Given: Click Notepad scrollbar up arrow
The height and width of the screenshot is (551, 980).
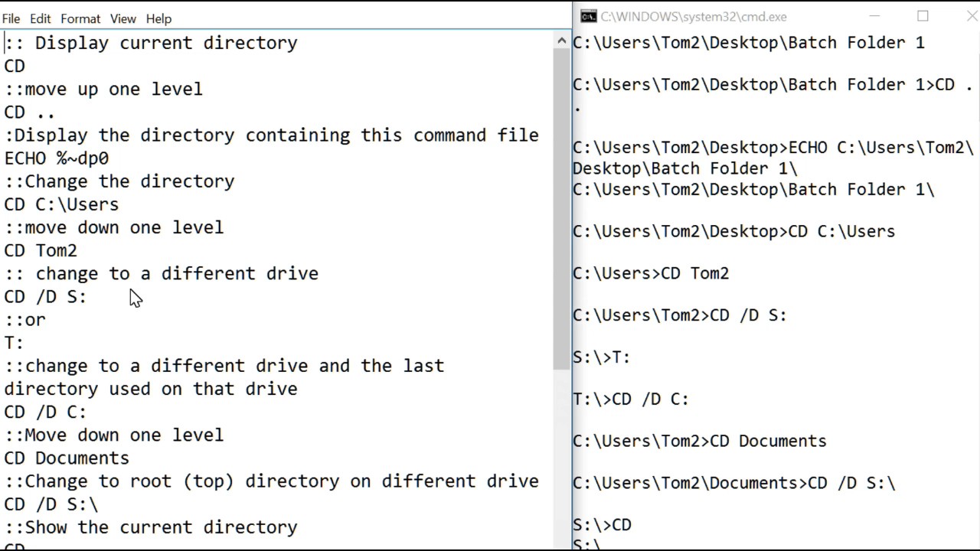Looking at the screenshot, I should [563, 41].
